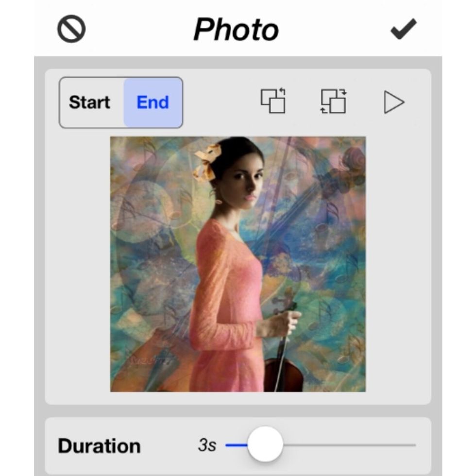Screen dimensions: 476x476
Task: Click the gray Duration track right of knob
Action: (x=350, y=444)
